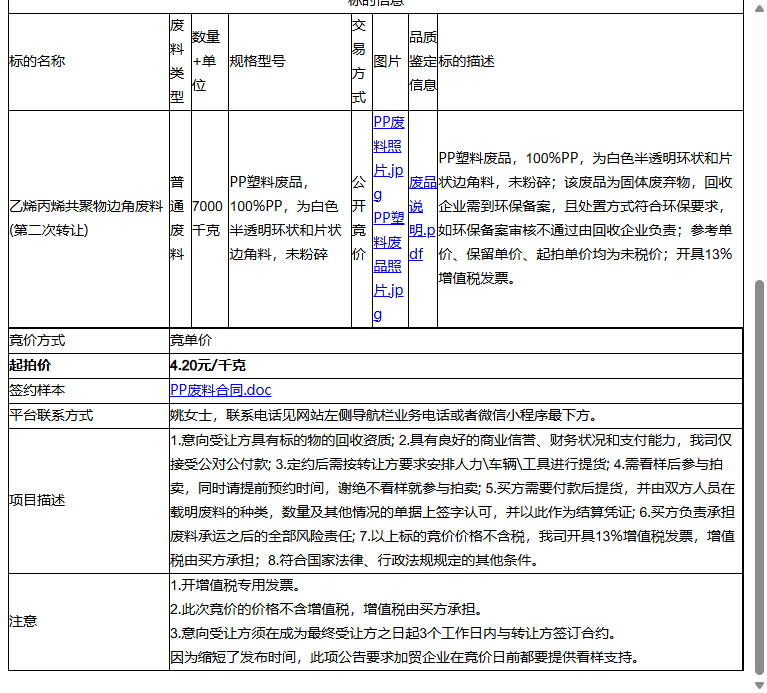The width and height of the screenshot is (767, 693).
Task: Click the note line 1.开增值税专用发票
Action: 237,585
